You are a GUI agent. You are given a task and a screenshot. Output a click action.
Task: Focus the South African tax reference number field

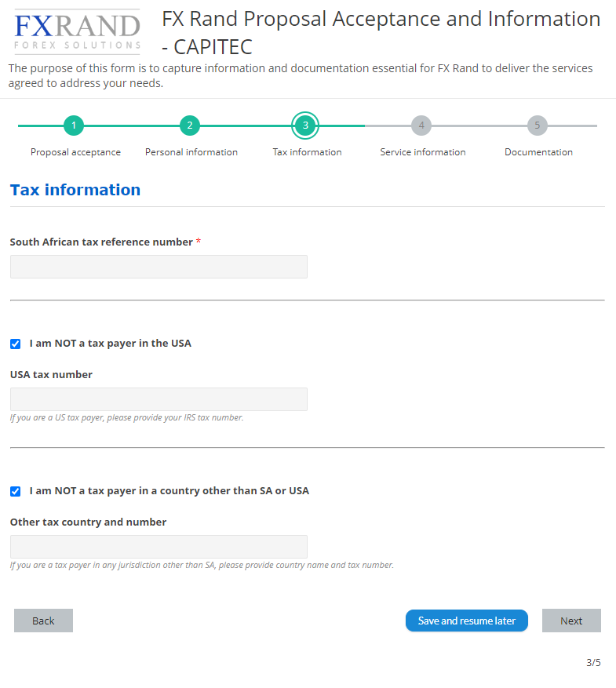click(x=159, y=267)
